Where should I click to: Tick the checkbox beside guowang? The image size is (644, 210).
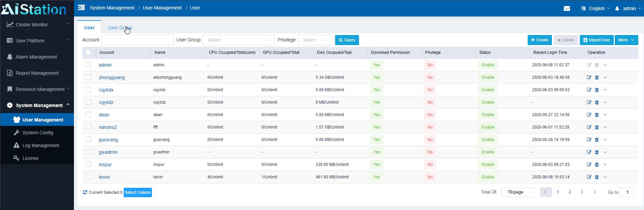coord(88,140)
